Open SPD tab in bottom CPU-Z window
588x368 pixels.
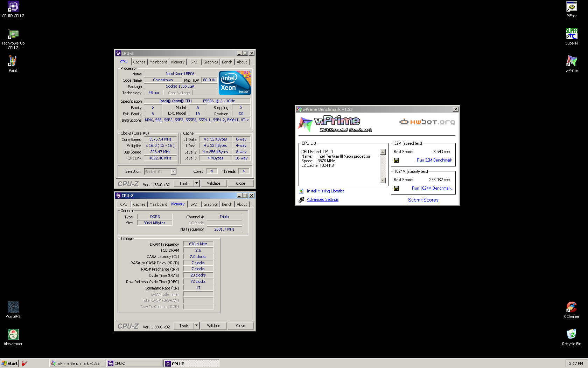click(194, 204)
